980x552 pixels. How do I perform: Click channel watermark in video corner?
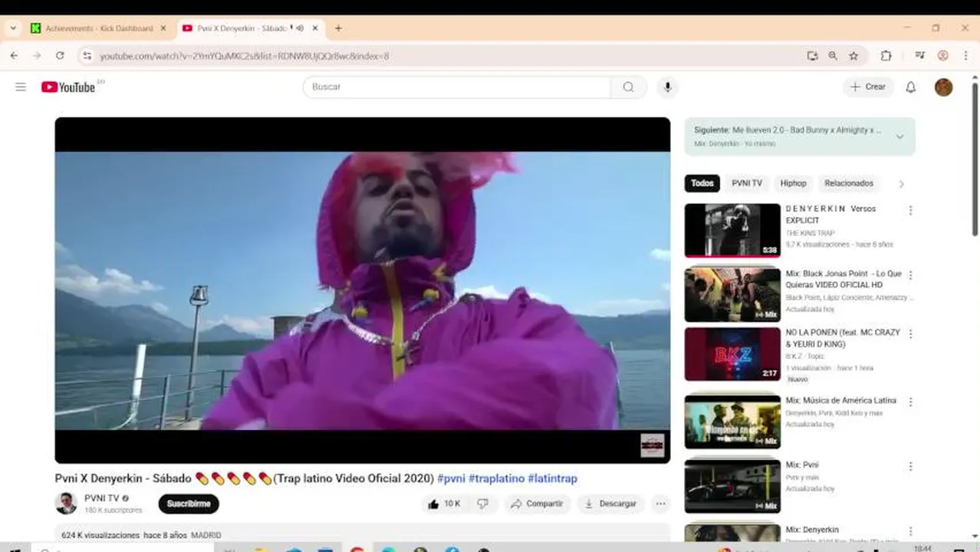click(653, 445)
